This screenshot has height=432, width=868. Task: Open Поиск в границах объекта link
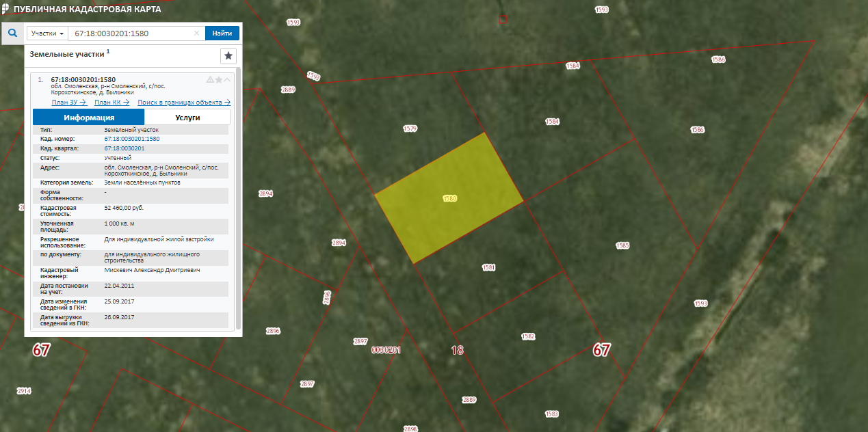click(184, 103)
